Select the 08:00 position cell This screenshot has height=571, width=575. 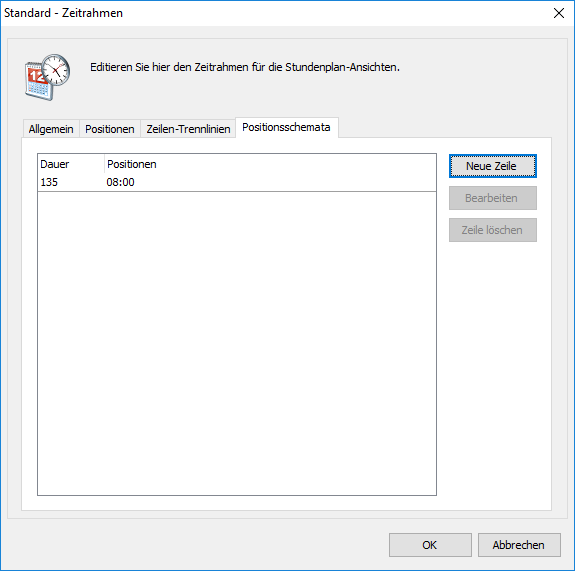pyautogui.click(x=120, y=182)
